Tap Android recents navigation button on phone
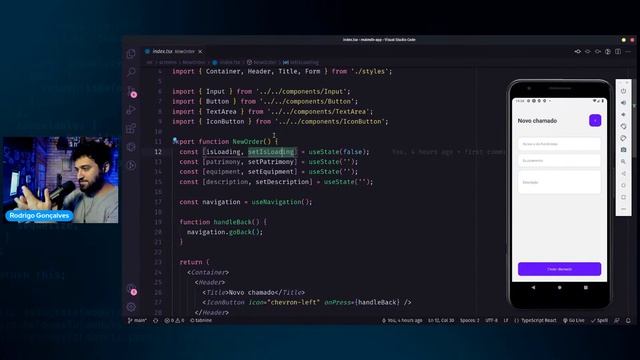The image size is (640, 360). coord(586,287)
